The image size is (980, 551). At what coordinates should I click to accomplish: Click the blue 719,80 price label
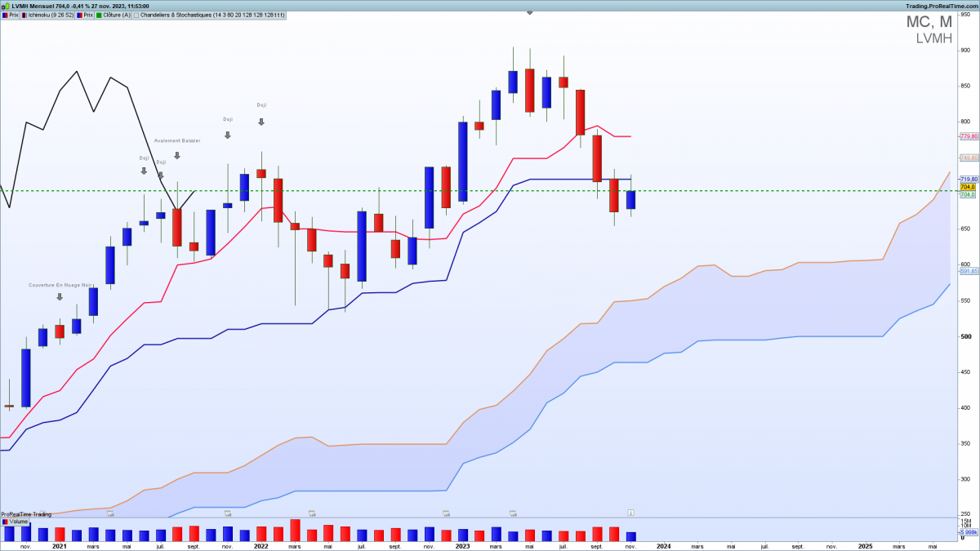pos(968,179)
